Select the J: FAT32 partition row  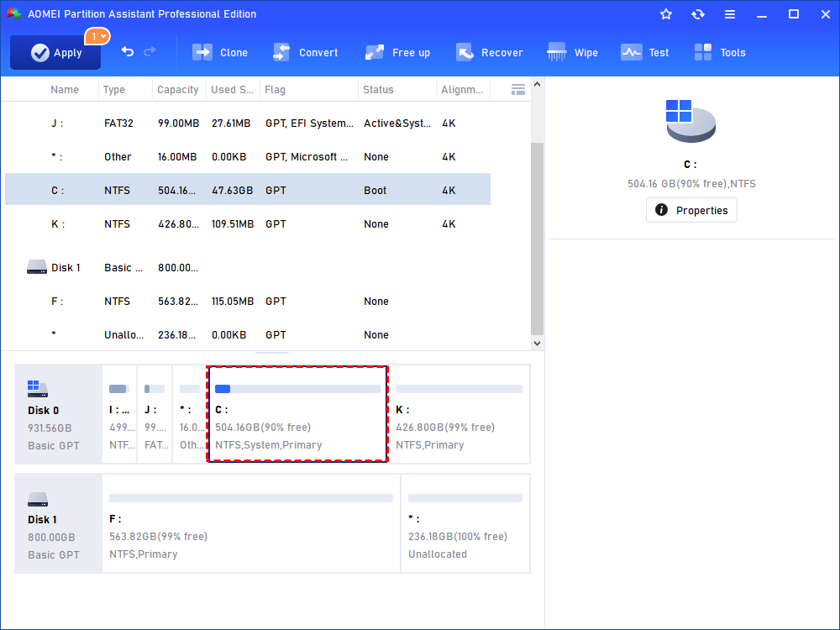point(248,123)
